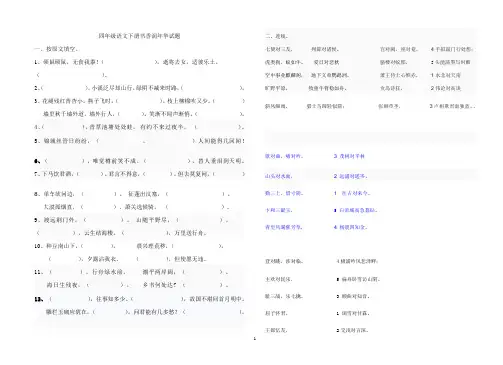The width and height of the screenshot is (503, 365).
Task: Click the phrase '雕栏玉砌应犹在'
Action: (67, 312)
